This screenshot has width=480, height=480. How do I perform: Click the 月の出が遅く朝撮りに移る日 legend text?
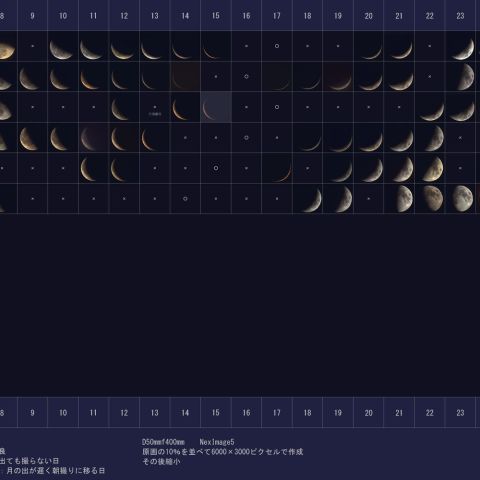(55, 471)
